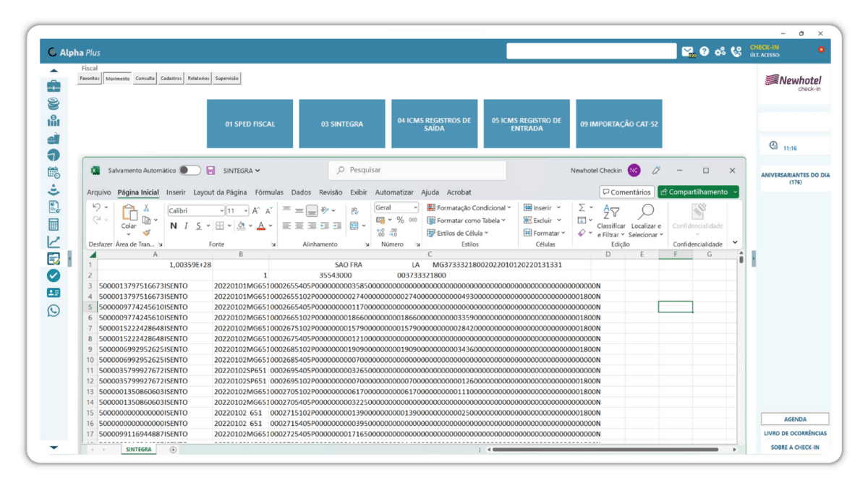
Task: Expand Formatação Condicional dropdown
Action: [469, 207]
